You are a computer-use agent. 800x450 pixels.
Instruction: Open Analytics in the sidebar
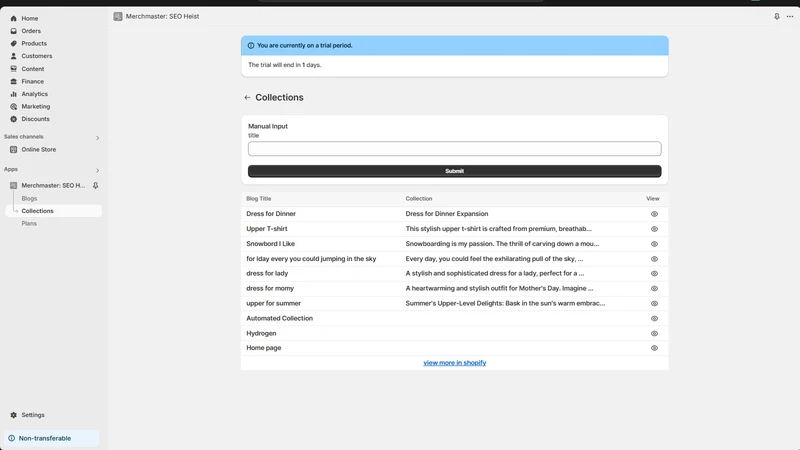pyautogui.click(x=35, y=94)
